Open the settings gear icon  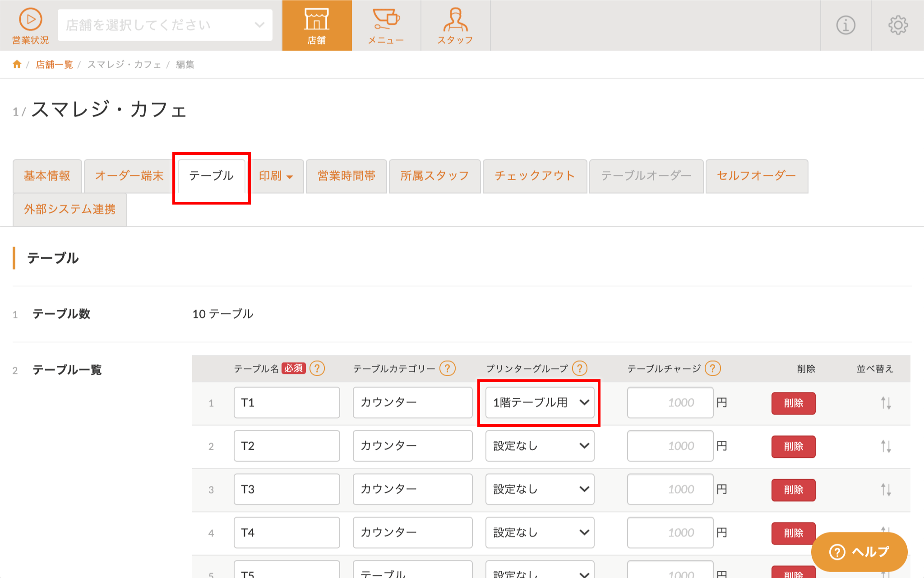point(898,25)
